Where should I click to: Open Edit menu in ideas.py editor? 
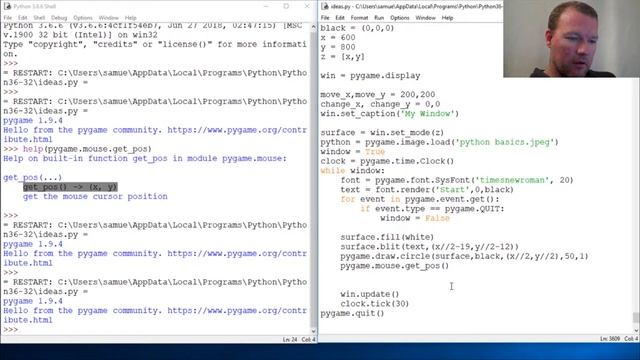[340, 18]
